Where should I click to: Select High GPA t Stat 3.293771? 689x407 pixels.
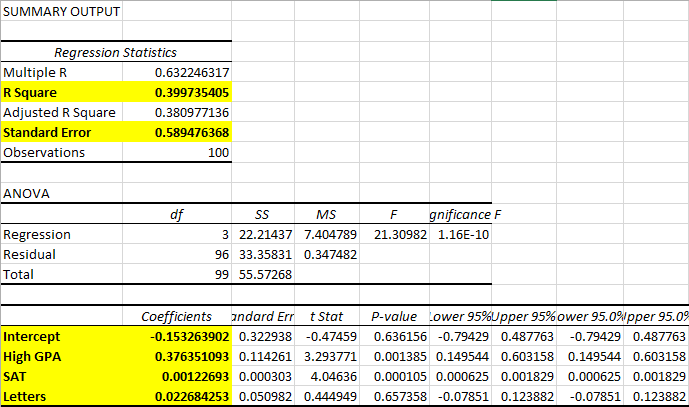coord(327,356)
